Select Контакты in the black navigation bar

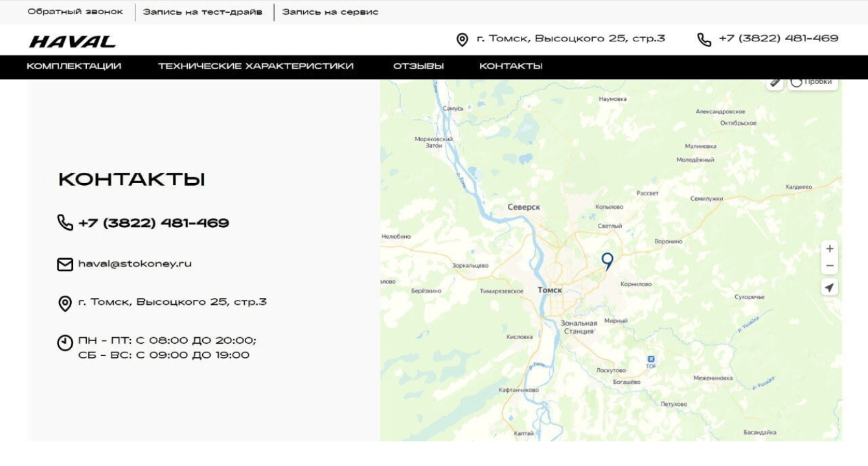[x=511, y=67]
